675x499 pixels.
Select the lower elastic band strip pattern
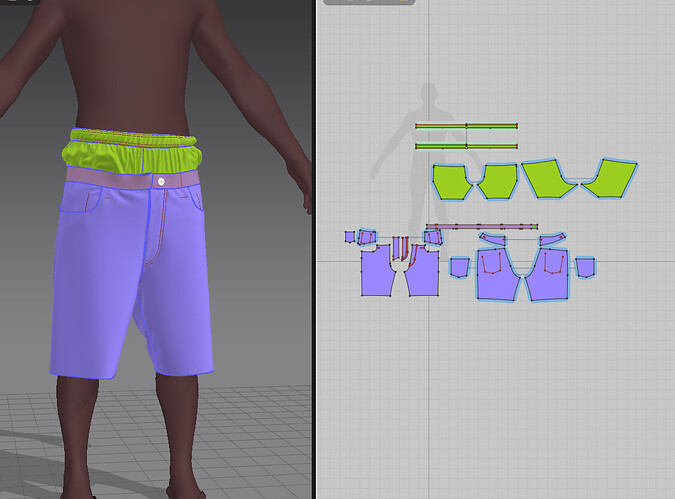[466, 146]
